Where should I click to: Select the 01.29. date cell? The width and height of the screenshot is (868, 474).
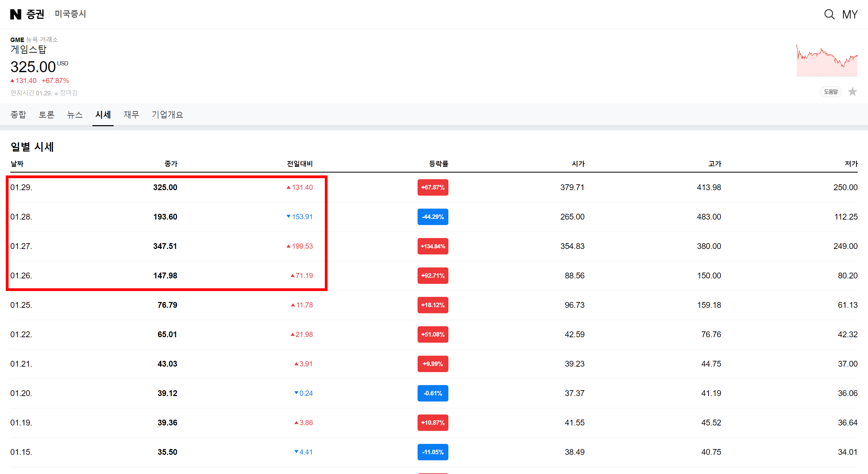point(21,187)
